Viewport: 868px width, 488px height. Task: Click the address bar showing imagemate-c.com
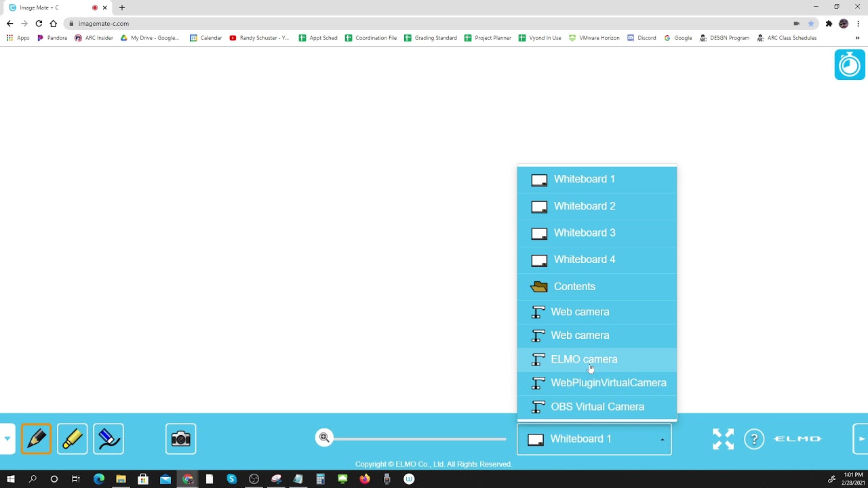coord(434,23)
